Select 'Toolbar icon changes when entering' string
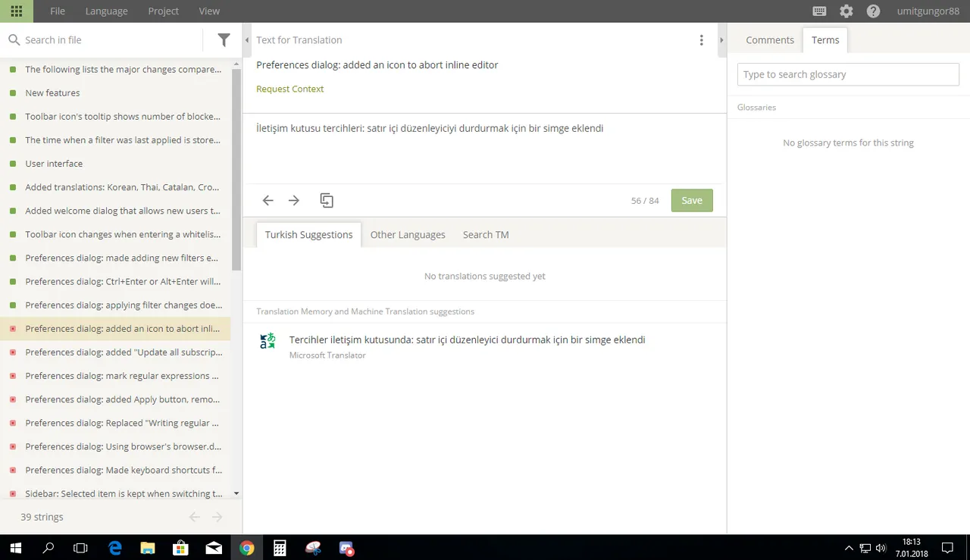970x560 pixels. click(115, 235)
